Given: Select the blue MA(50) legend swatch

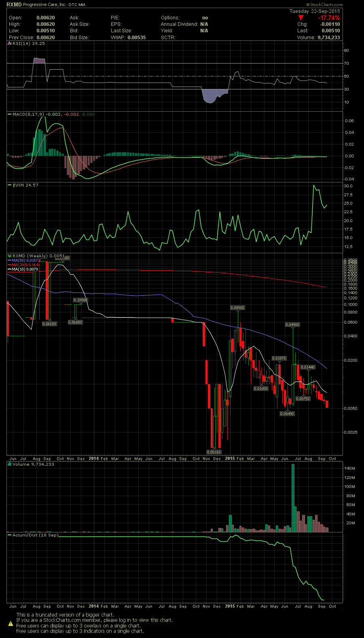Looking at the screenshot, I should (x=10, y=260).
